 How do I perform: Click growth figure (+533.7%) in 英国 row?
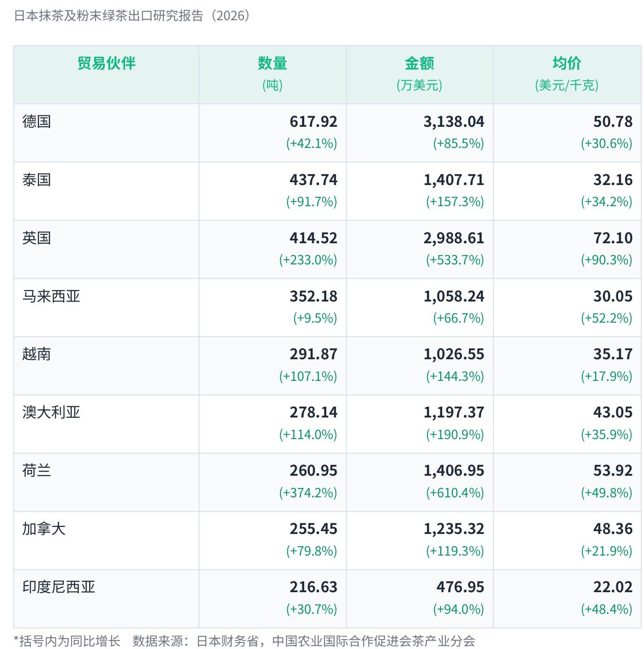click(x=455, y=260)
